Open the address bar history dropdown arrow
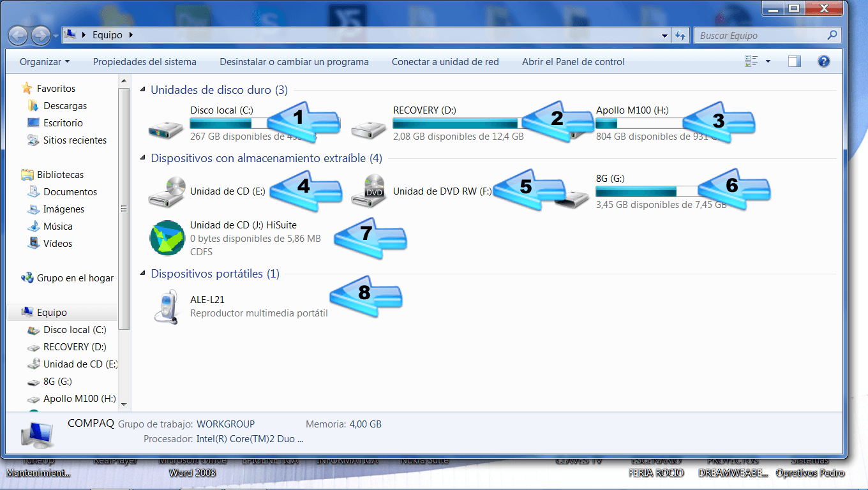Viewport: 868px width, 490px height. point(665,35)
